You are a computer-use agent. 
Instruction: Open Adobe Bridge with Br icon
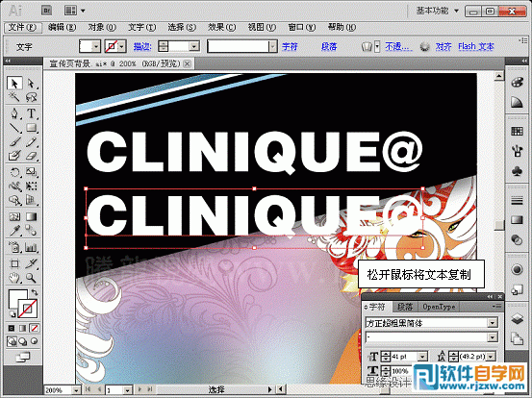click(46, 11)
